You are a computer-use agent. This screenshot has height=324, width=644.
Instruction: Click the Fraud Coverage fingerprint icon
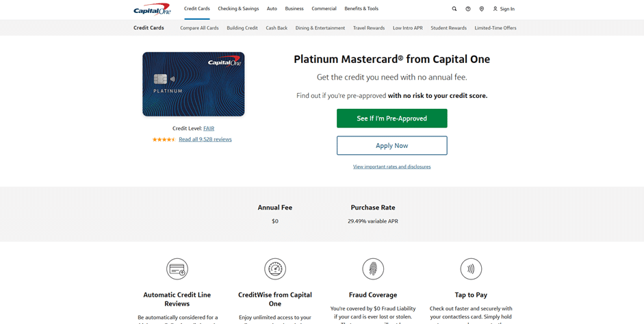pyautogui.click(x=373, y=269)
